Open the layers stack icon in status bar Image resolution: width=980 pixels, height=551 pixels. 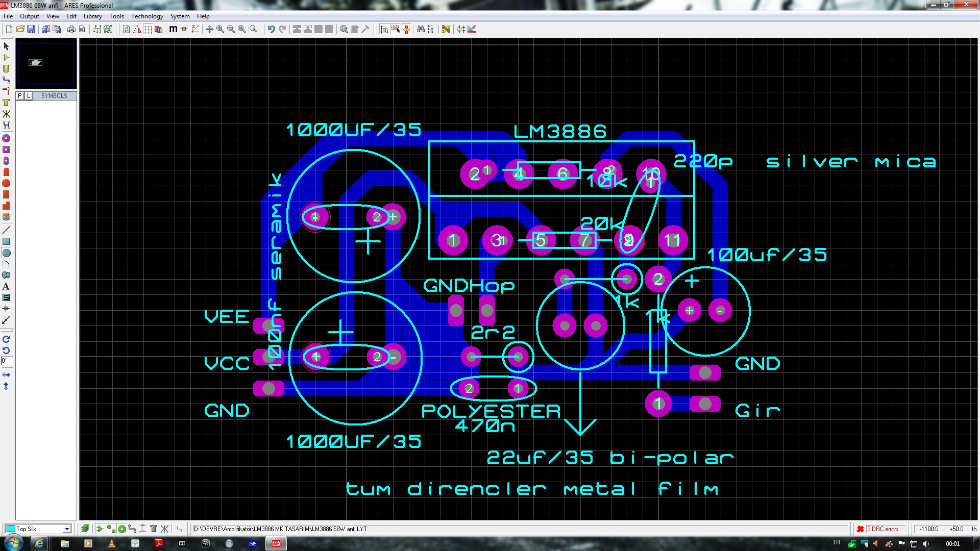click(x=85, y=529)
